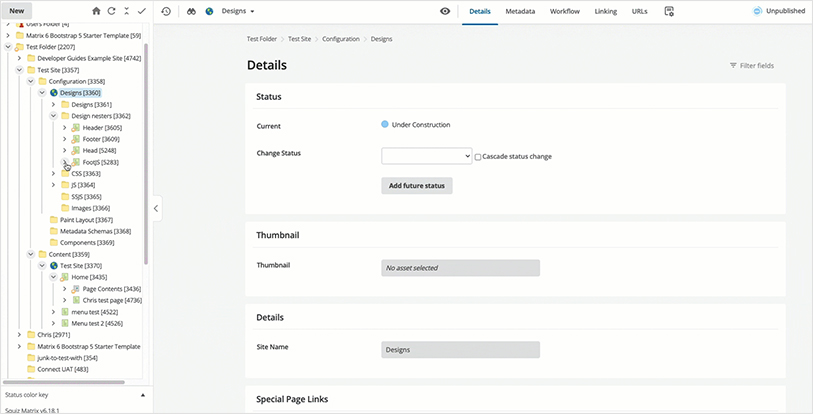Select junk-to-test-with [354] in tree
The image size is (813, 414).
coord(67,358)
